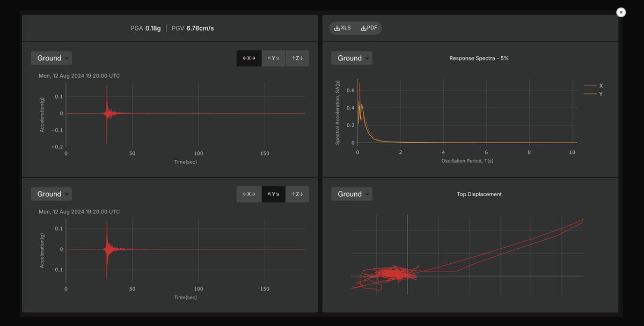Click the PGA 0.18g value
Viewport: 644px width, 326px height.
[145, 28]
